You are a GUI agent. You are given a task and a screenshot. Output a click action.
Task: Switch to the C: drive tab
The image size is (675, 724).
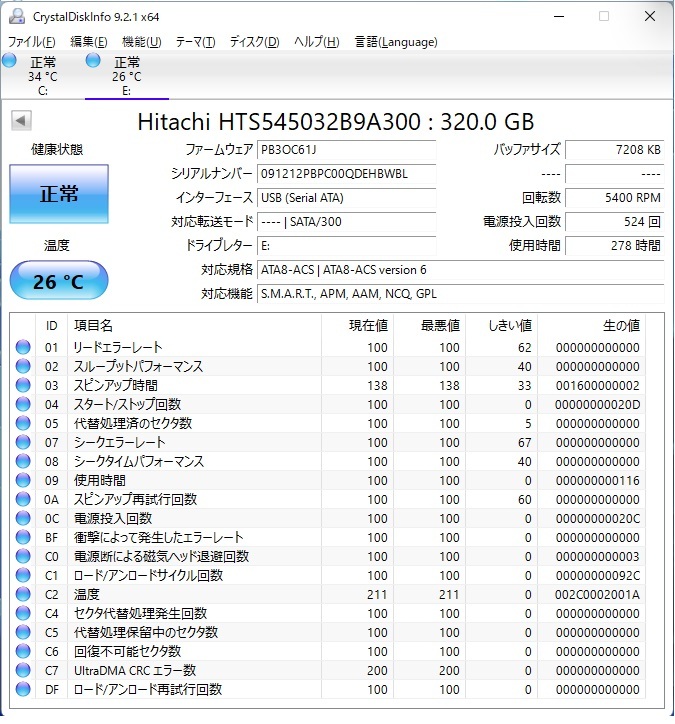coord(43,76)
